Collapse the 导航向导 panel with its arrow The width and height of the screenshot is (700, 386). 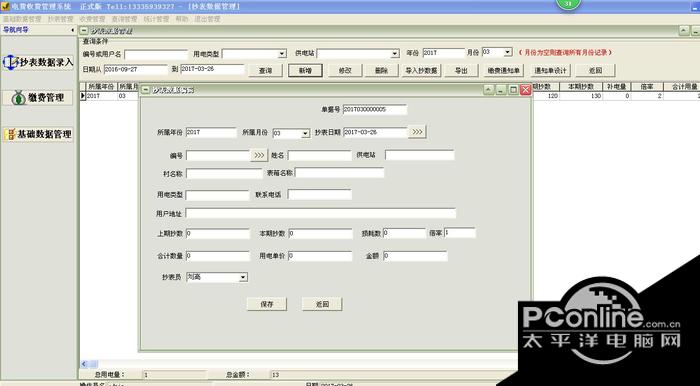tap(73, 30)
